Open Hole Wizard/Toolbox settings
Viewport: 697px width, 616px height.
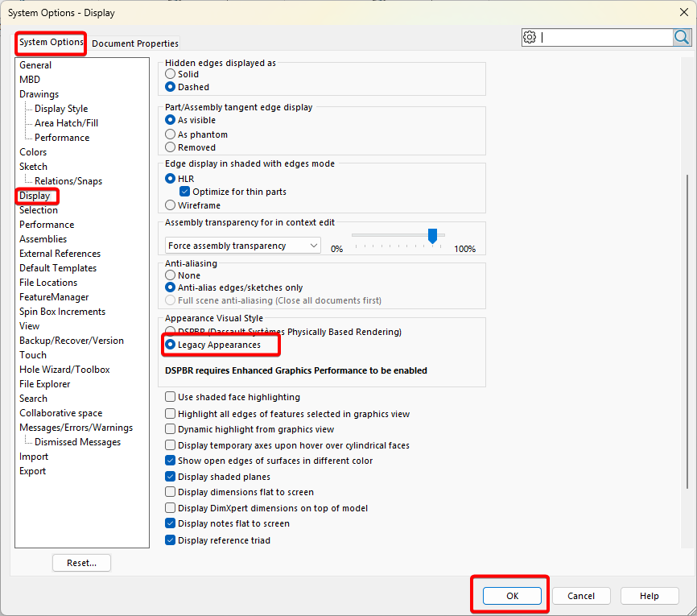tap(64, 370)
